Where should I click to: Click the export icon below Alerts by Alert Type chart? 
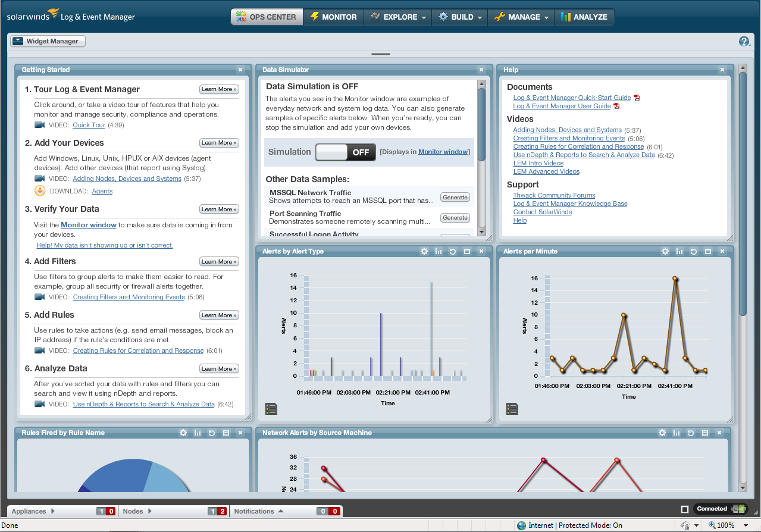[x=271, y=408]
